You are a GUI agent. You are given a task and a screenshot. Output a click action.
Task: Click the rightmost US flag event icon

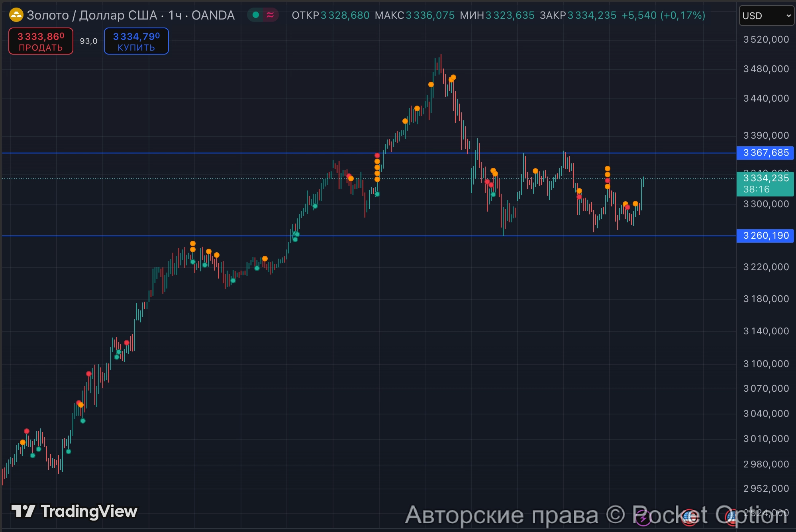pos(732,517)
